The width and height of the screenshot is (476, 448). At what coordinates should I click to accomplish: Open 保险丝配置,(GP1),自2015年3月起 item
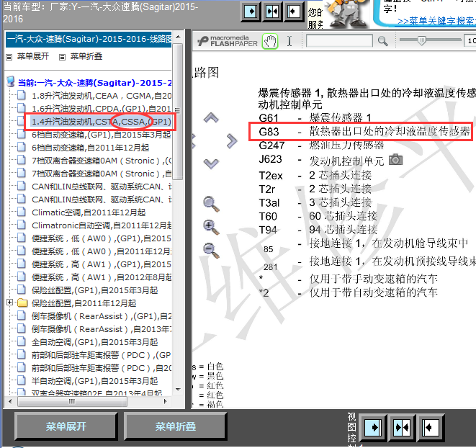95,290
